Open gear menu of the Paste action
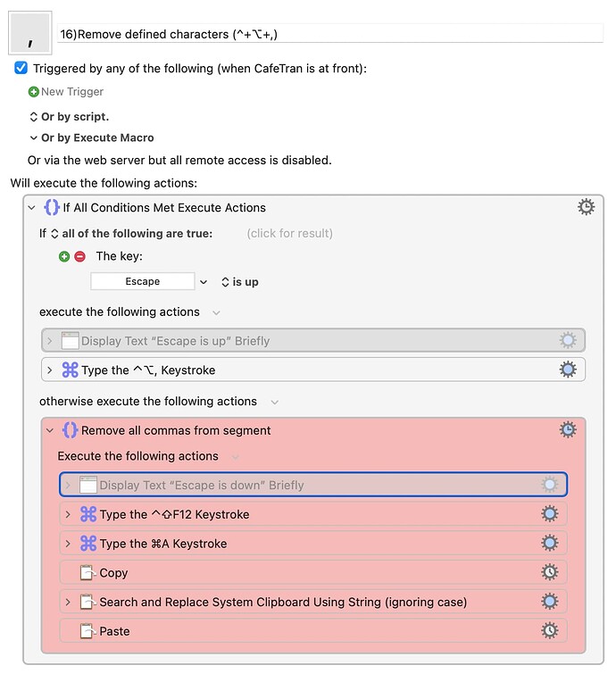This screenshot has height=682, width=616. pos(549,630)
